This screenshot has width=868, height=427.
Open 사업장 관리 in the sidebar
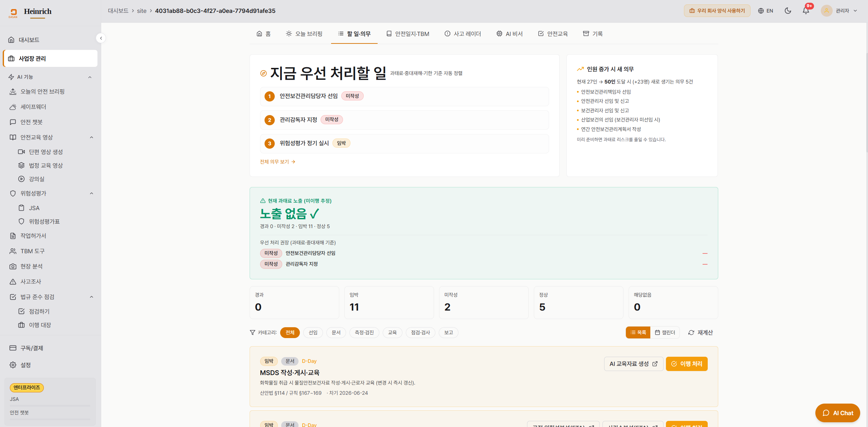pos(50,58)
